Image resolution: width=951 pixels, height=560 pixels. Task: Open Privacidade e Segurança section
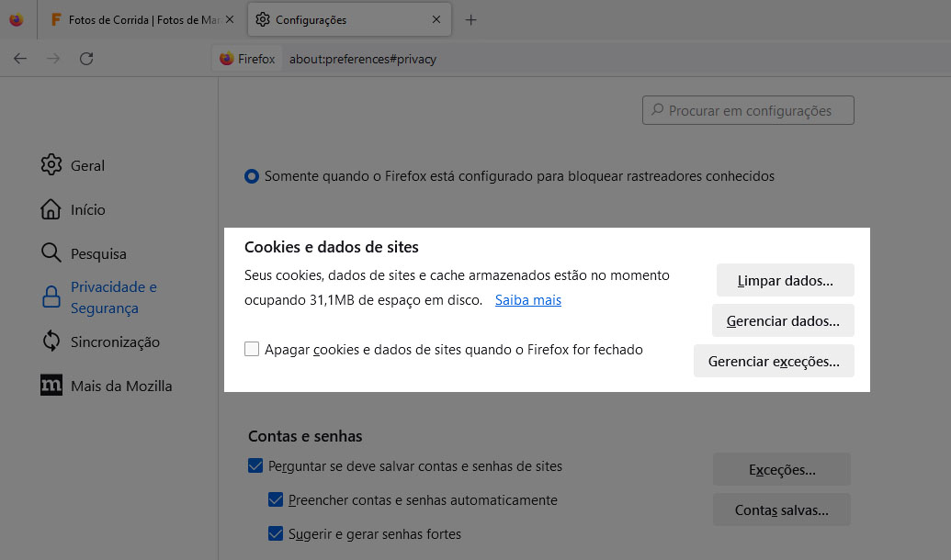point(113,297)
